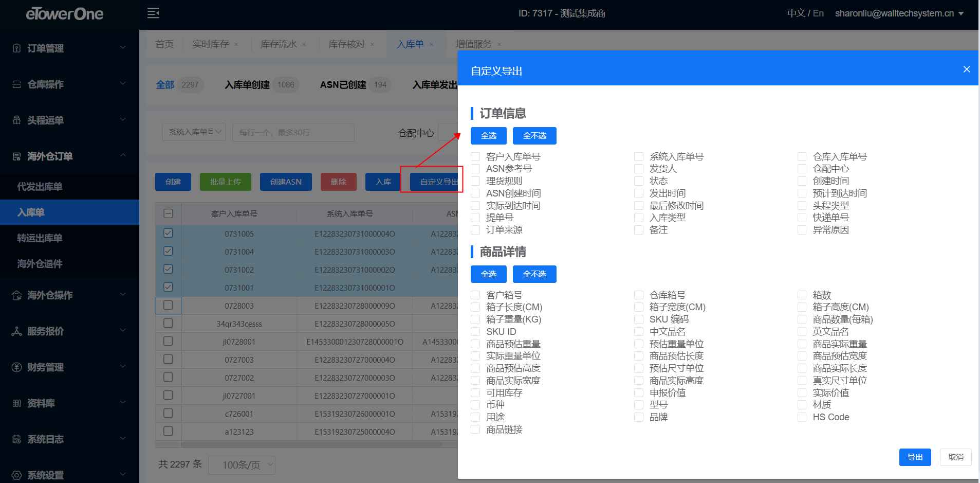Enable the HS Code checkbox
The width and height of the screenshot is (980, 483).
(x=802, y=417)
